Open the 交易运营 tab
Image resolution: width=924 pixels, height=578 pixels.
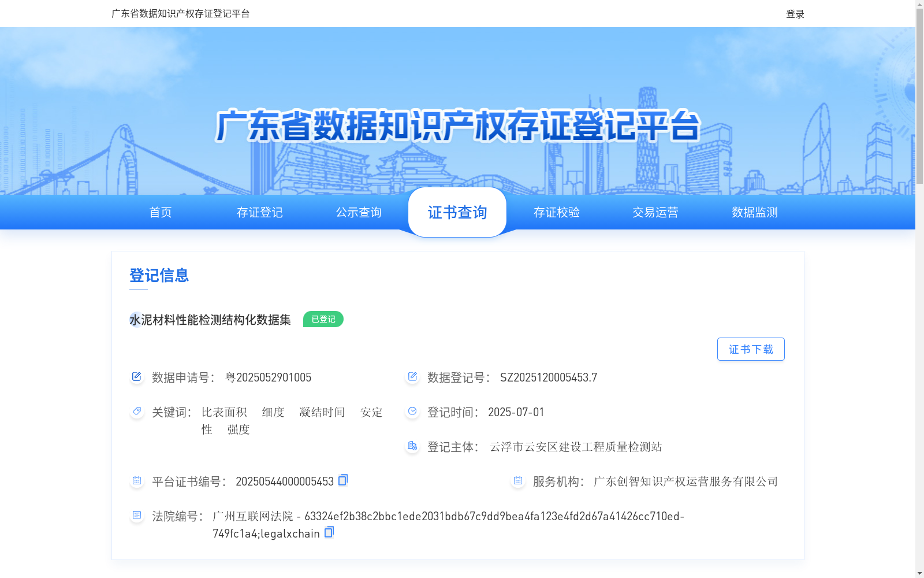coord(655,212)
